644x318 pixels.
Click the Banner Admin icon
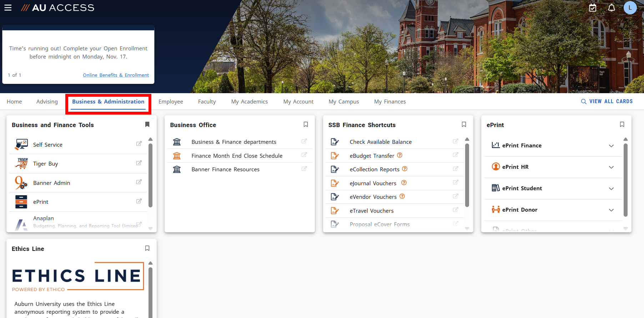[x=21, y=183]
